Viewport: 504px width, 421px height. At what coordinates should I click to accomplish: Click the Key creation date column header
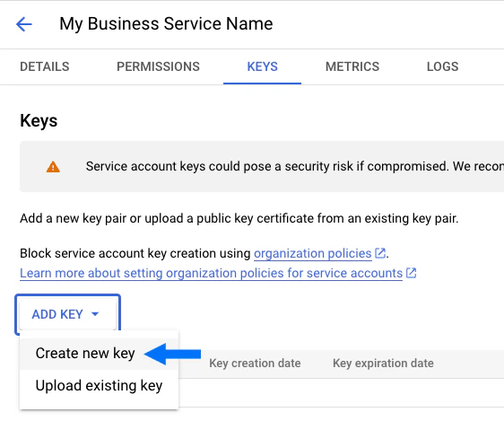point(255,364)
